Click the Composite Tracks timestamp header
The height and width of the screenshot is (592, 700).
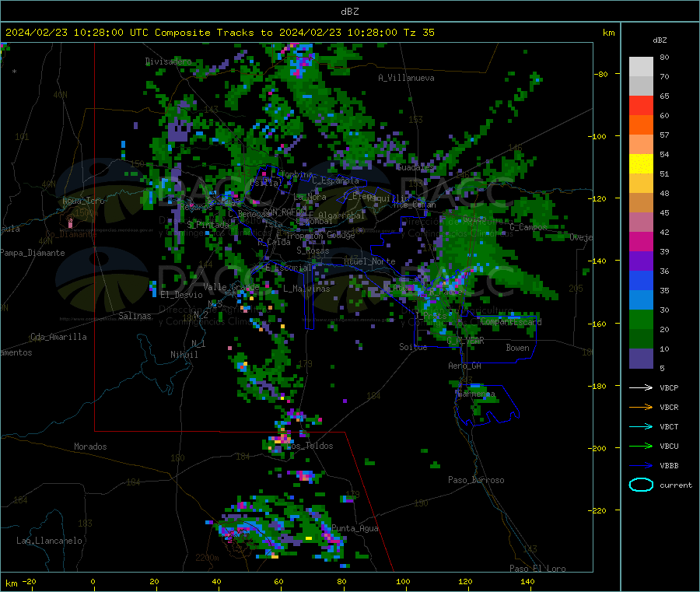(x=220, y=33)
